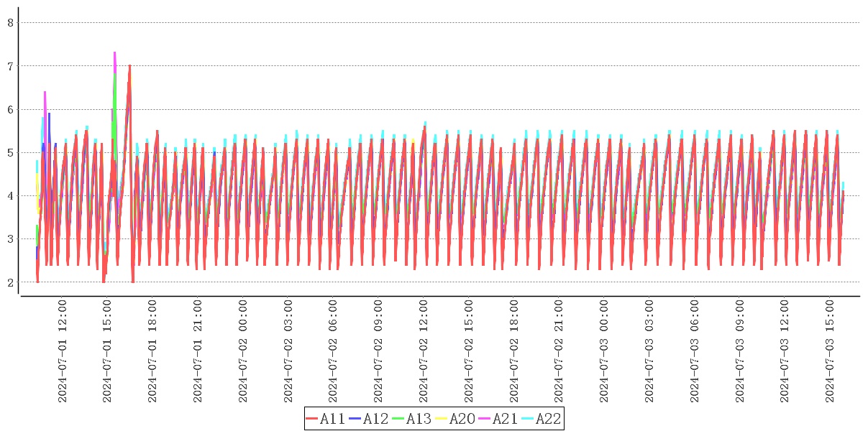Click the blue A12 legend line swatch

pyautogui.click(x=355, y=419)
